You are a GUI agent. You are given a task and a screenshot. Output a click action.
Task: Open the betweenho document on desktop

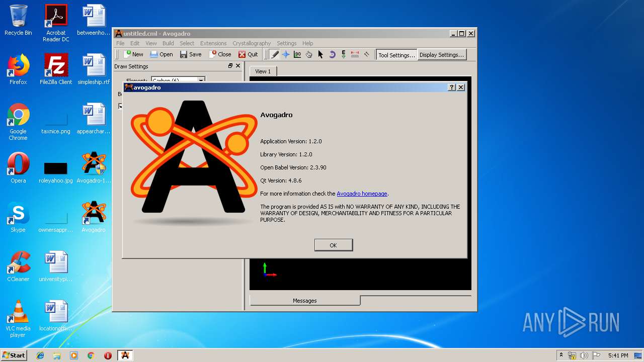click(94, 20)
